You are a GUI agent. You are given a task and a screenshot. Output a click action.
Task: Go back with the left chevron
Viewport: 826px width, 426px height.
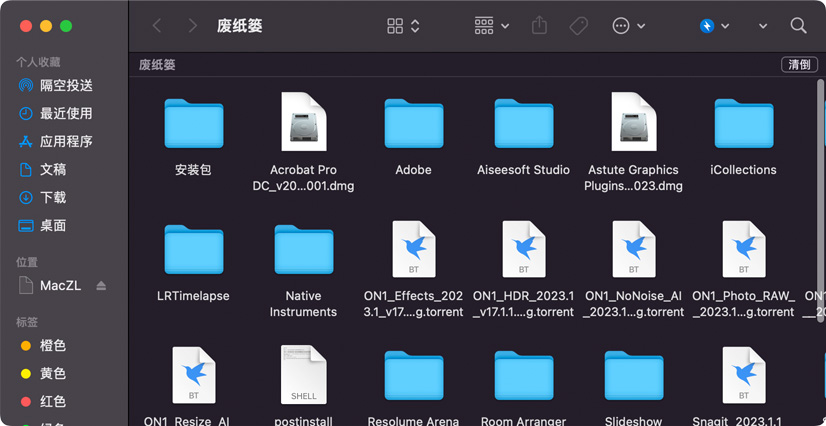tap(156, 26)
